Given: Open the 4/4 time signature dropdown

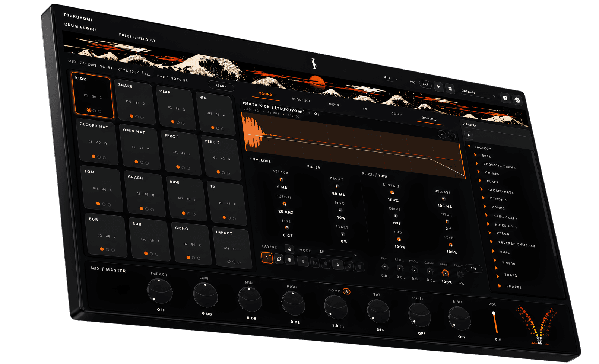Looking at the screenshot, I should [x=391, y=78].
